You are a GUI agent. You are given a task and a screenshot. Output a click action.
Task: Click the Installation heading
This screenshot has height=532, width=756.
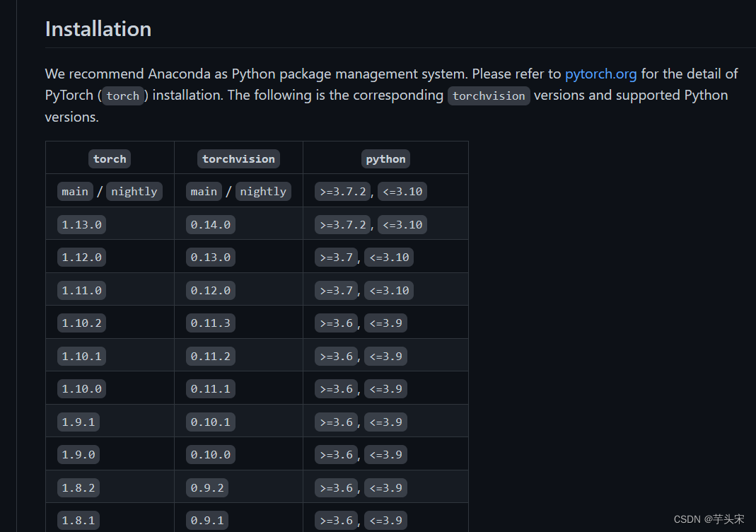98,29
